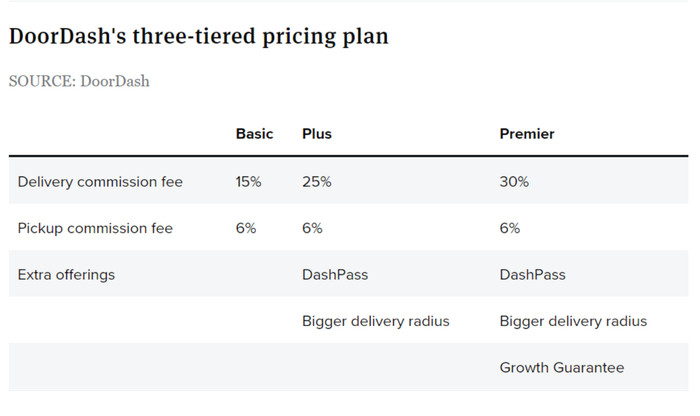Click the 15% Basic delivery commission cell

(x=249, y=182)
